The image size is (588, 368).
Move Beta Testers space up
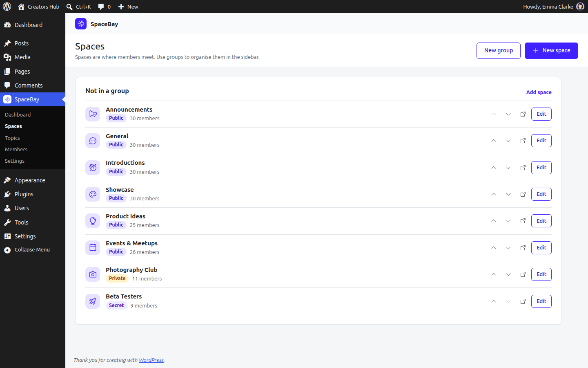[494, 301]
